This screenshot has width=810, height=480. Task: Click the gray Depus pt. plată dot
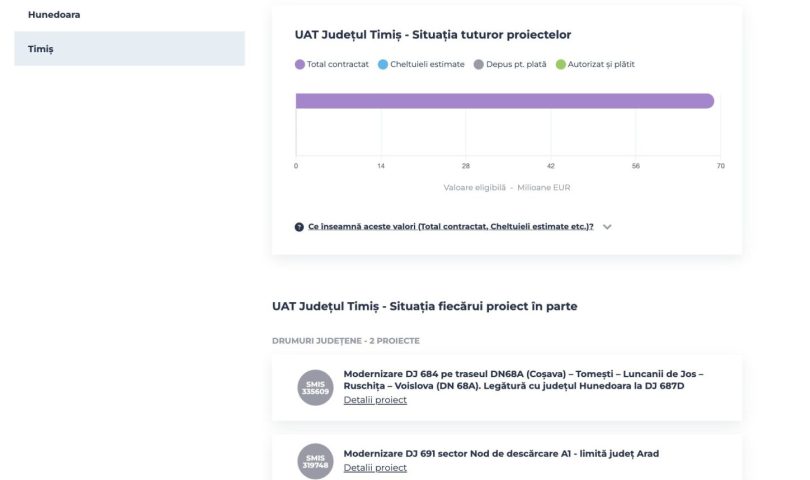[x=478, y=64]
